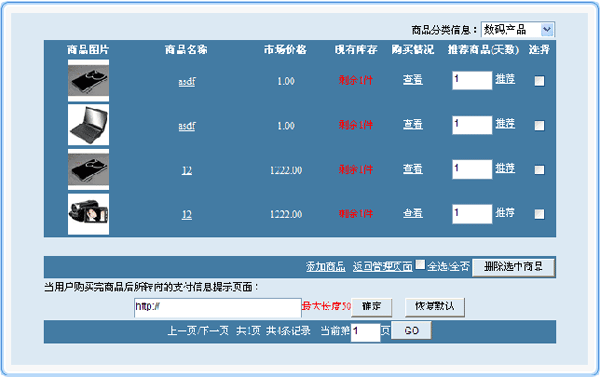Open the 12 product link beside the camcorder image
Image resolution: width=600 pixels, height=377 pixels.
click(187, 215)
